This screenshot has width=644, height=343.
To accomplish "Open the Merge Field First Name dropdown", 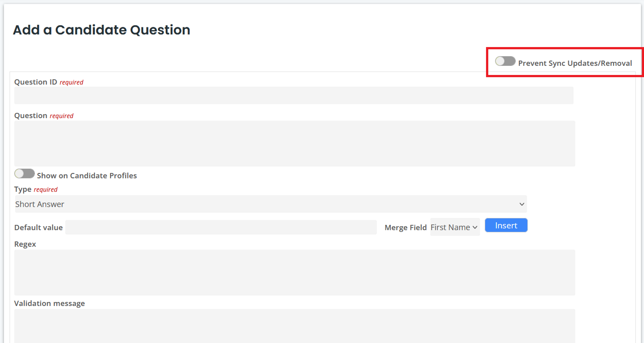I will tap(454, 227).
